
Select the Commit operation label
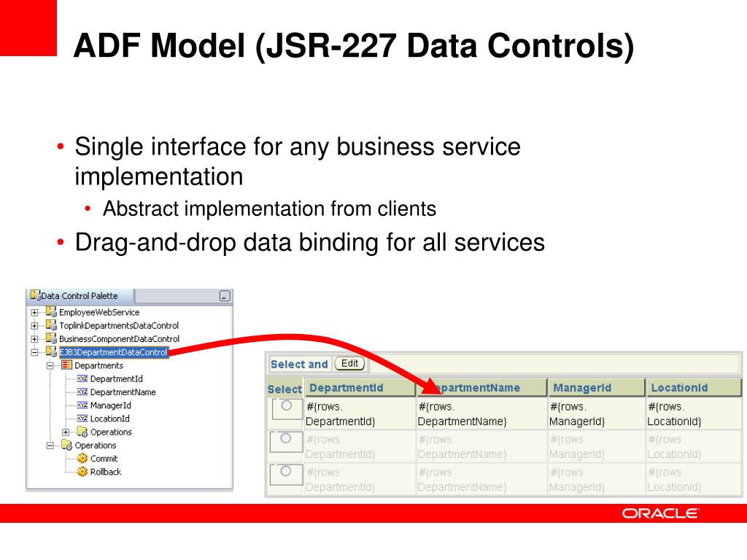tap(104, 459)
